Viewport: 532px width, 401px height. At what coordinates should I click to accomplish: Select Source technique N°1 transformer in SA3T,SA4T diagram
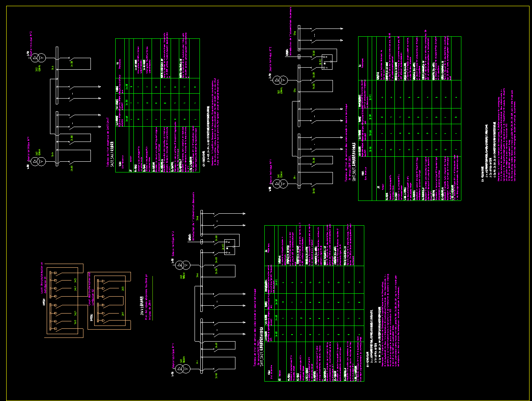pos(38,162)
